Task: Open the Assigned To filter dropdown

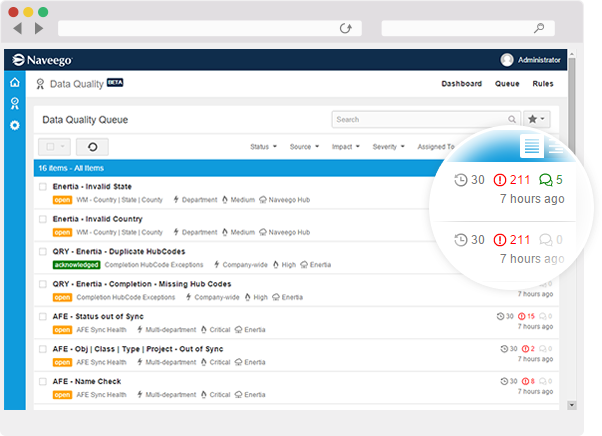Action: pyautogui.click(x=436, y=147)
